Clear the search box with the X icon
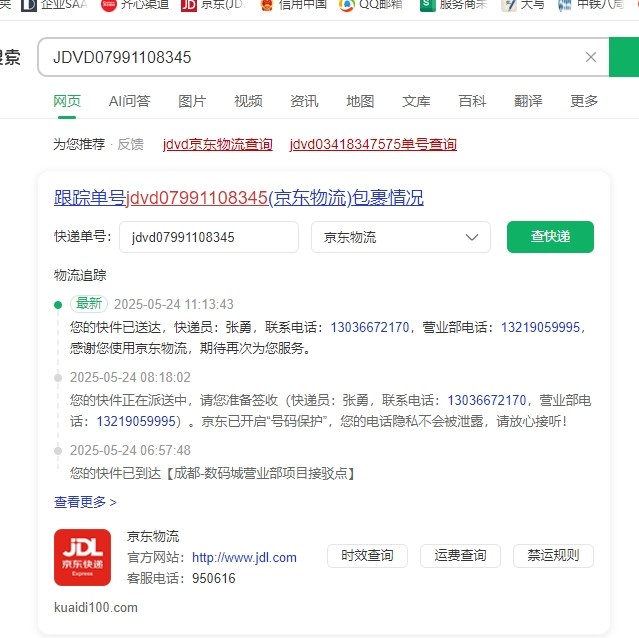Screen dimensions: 639x638 click(591, 57)
